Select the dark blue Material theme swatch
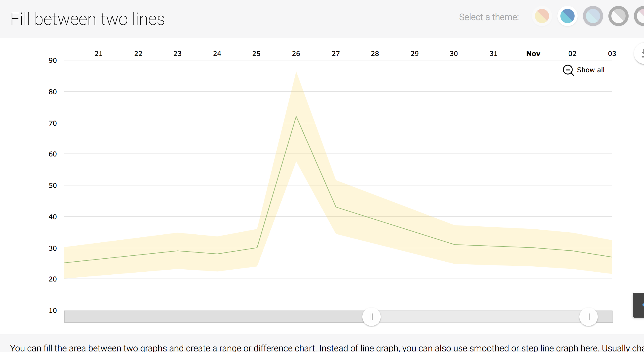Viewport: 644px width, 352px height. pos(567,16)
